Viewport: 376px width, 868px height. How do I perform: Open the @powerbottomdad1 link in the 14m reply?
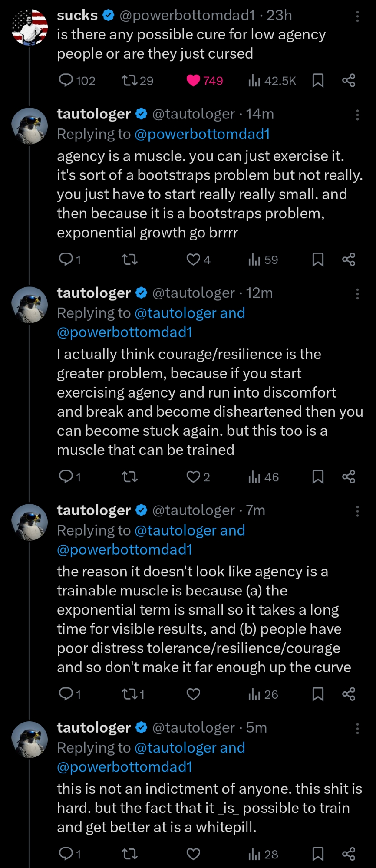[x=202, y=134]
